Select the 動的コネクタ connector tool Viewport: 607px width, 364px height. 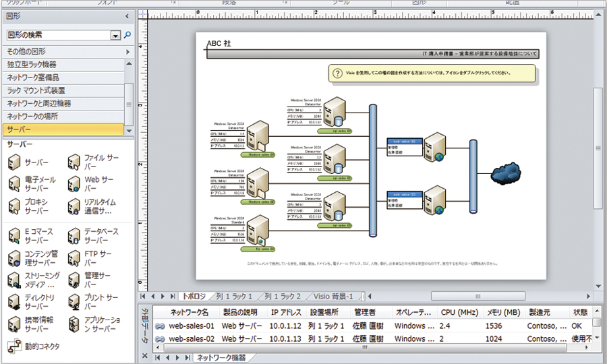pyautogui.click(x=15, y=347)
